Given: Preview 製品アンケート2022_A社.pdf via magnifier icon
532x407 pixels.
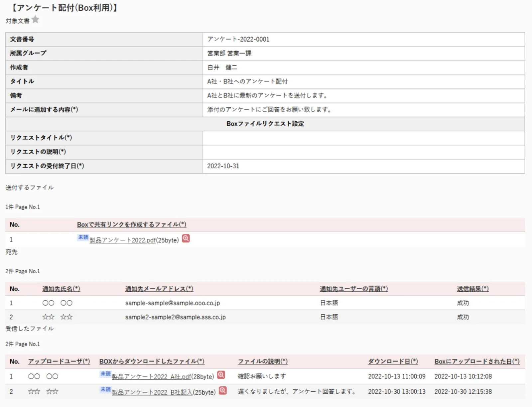Looking at the screenshot, I should pyautogui.click(x=221, y=375).
